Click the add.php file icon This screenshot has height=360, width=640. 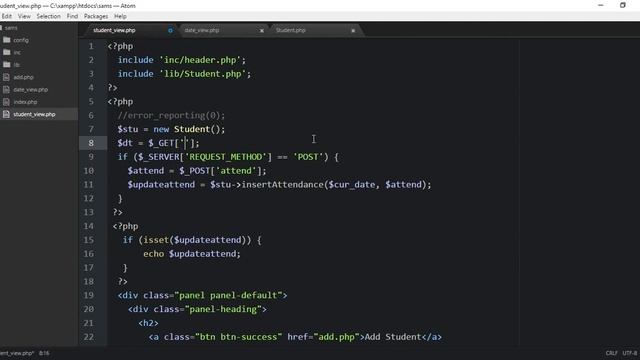point(6,77)
